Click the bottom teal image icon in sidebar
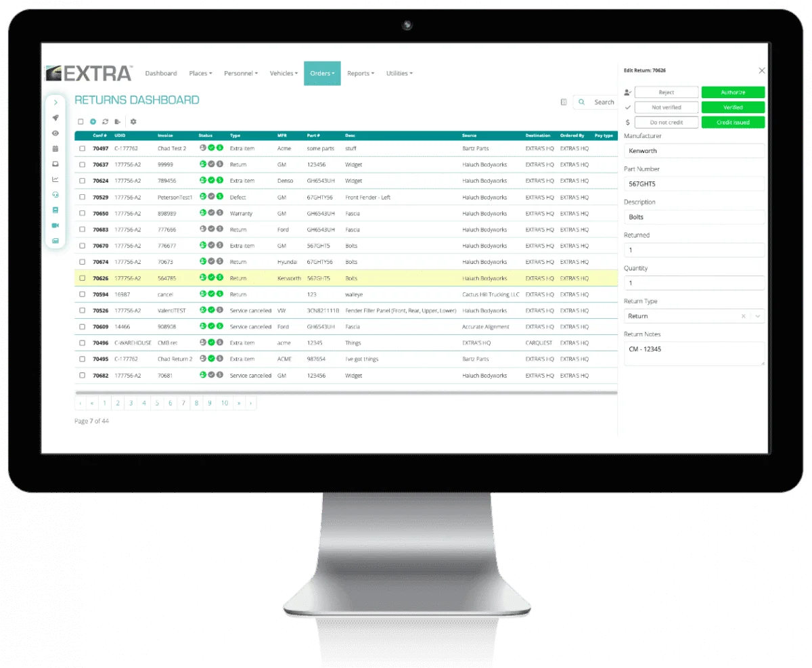Image resolution: width=812 pixels, height=668 pixels. 55,240
